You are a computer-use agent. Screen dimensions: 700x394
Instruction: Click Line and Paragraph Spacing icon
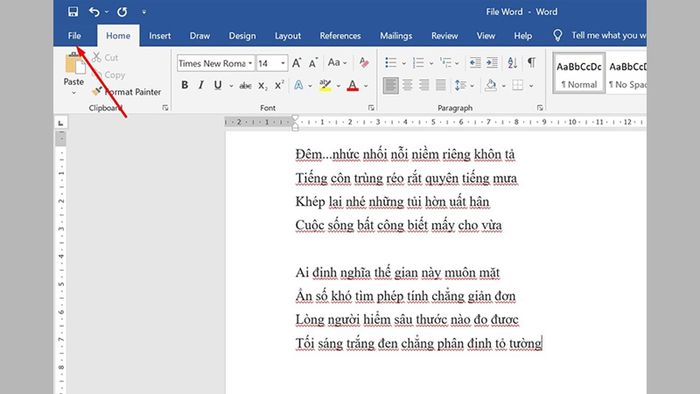point(460,85)
